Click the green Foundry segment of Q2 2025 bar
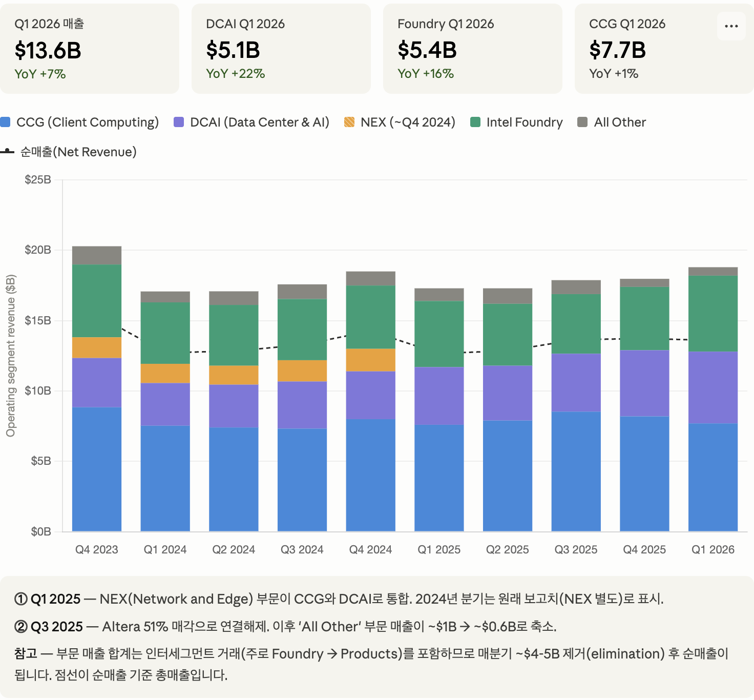The height and width of the screenshot is (700, 754). (508, 335)
